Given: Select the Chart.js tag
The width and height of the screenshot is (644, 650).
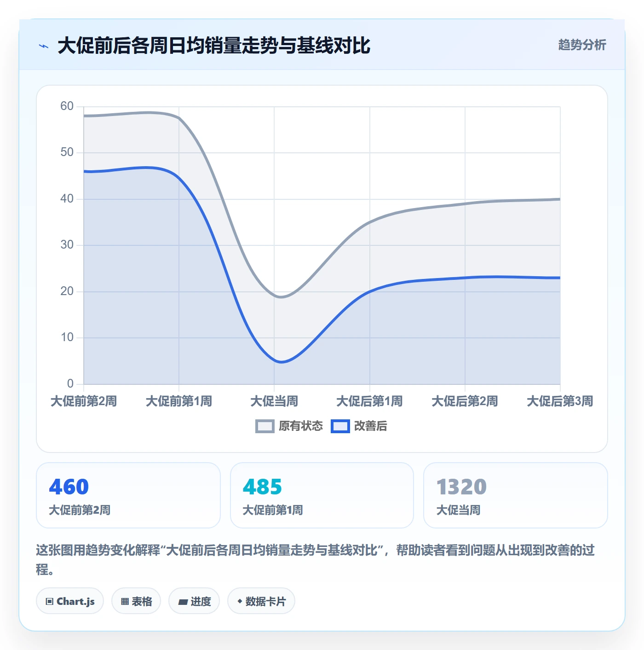Looking at the screenshot, I should click(x=70, y=601).
